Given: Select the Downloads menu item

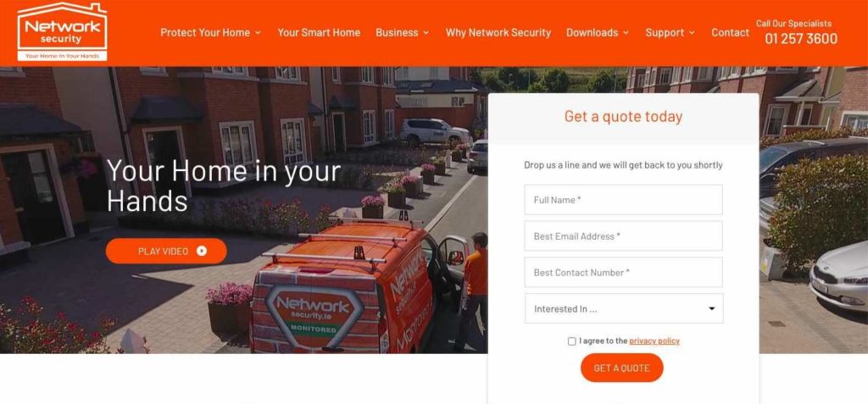Looking at the screenshot, I should pyautogui.click(x=592, y=33).
